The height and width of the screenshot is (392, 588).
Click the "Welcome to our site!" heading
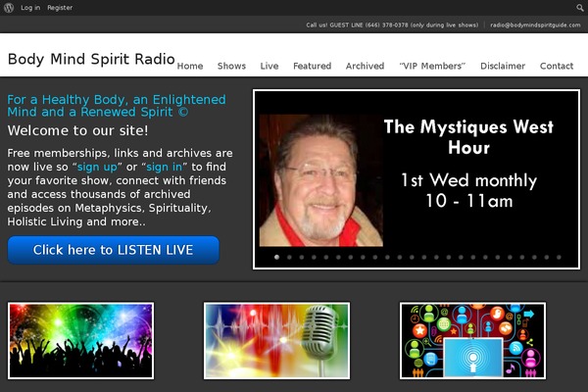77,130
